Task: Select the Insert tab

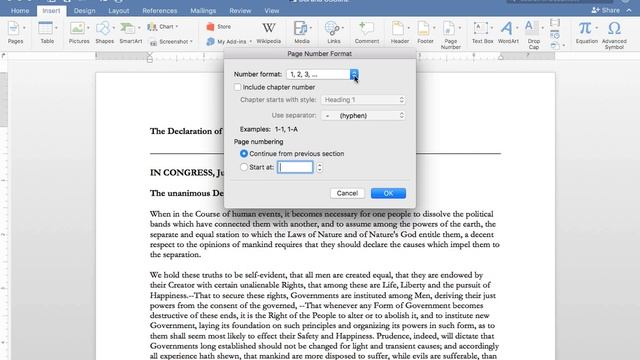Action: click(x=51, y=11)
